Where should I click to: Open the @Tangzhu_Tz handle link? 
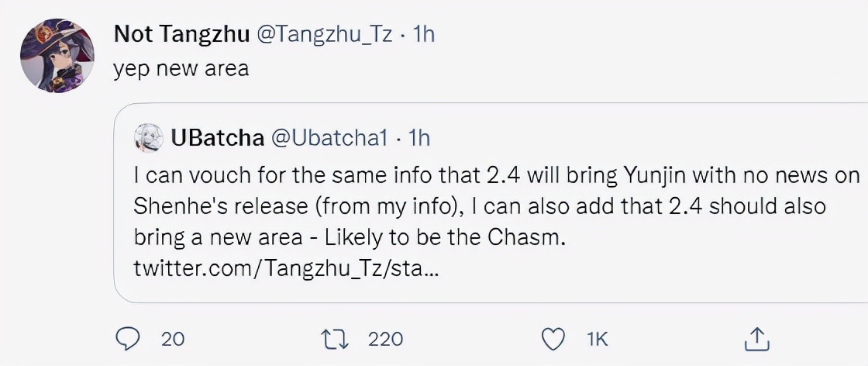click(x=324, y=34)
